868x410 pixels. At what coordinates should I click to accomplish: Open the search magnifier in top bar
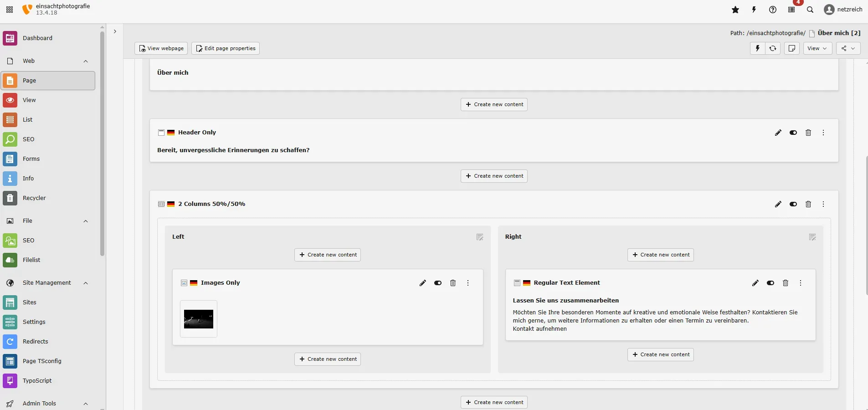click(x=810, y=10)
